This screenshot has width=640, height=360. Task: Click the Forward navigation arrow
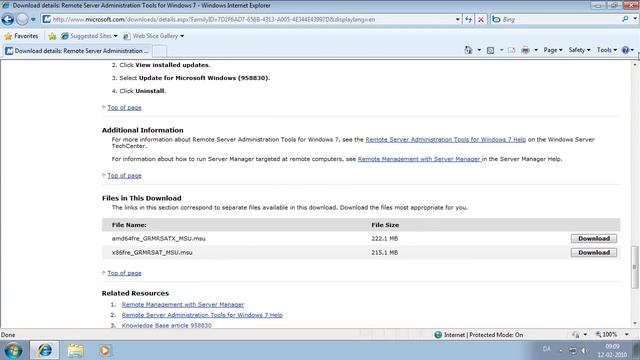(22, 19)
